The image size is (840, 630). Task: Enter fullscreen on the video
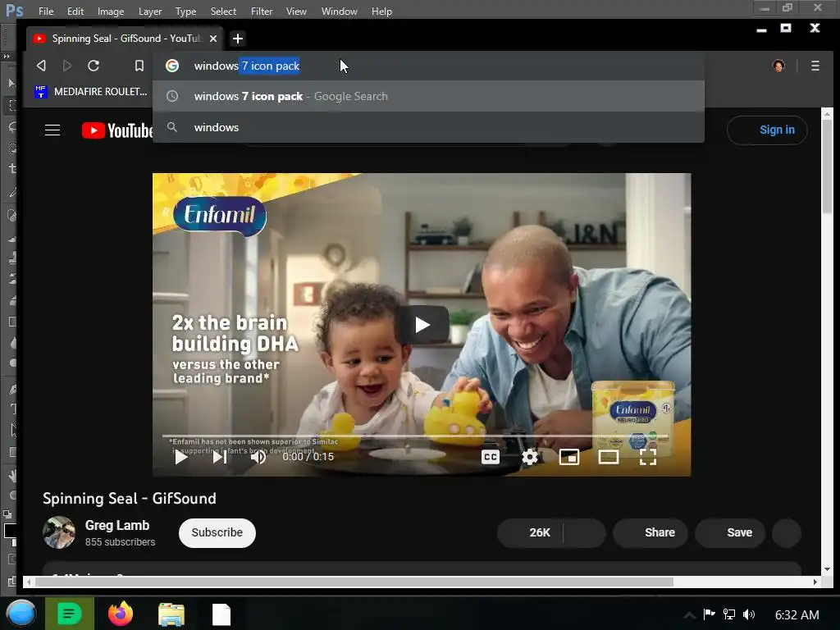(648, 457)
